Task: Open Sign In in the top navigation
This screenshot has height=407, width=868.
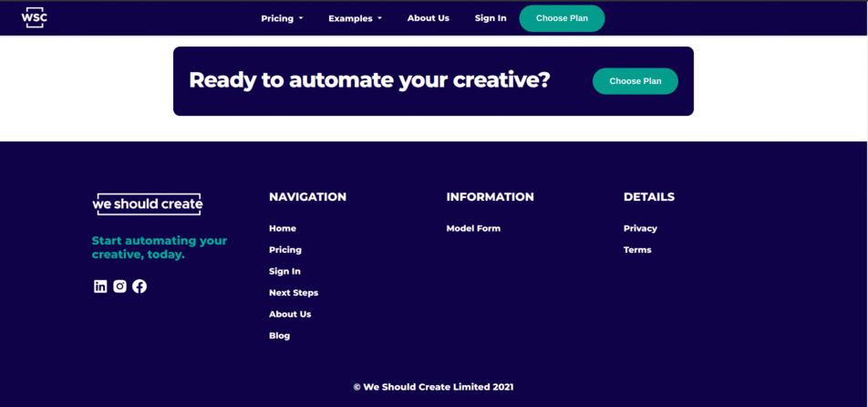Action: click(491, 18)
